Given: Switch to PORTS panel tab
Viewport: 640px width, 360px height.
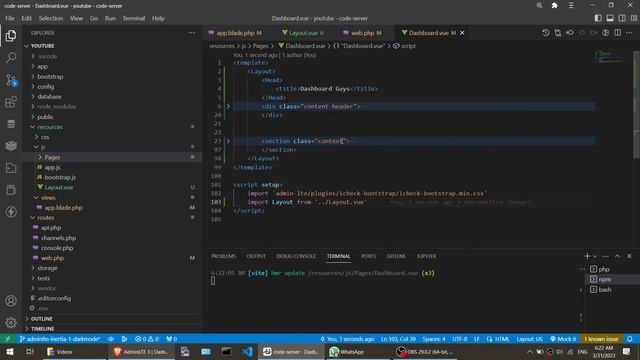Looking at the screenshot, I should (368, 256).
